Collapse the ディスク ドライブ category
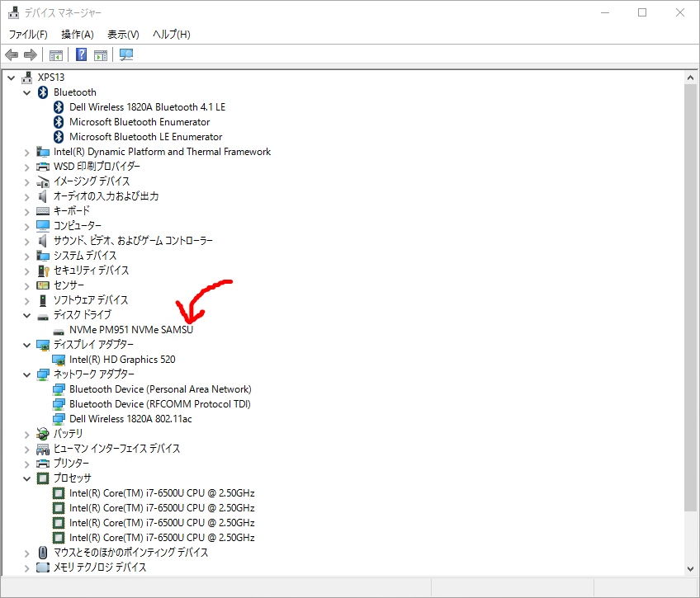This screenshot has width=700, height=598. [x=26, y=315]
